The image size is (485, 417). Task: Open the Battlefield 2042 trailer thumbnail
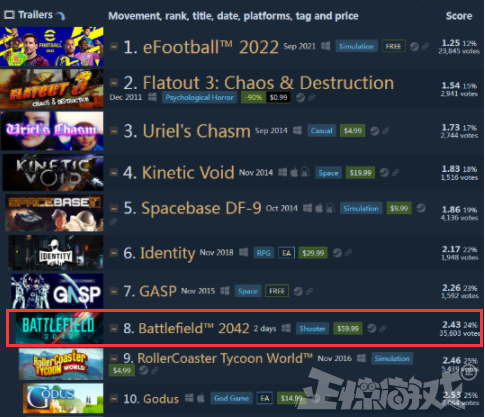click(x=59, y=328)
